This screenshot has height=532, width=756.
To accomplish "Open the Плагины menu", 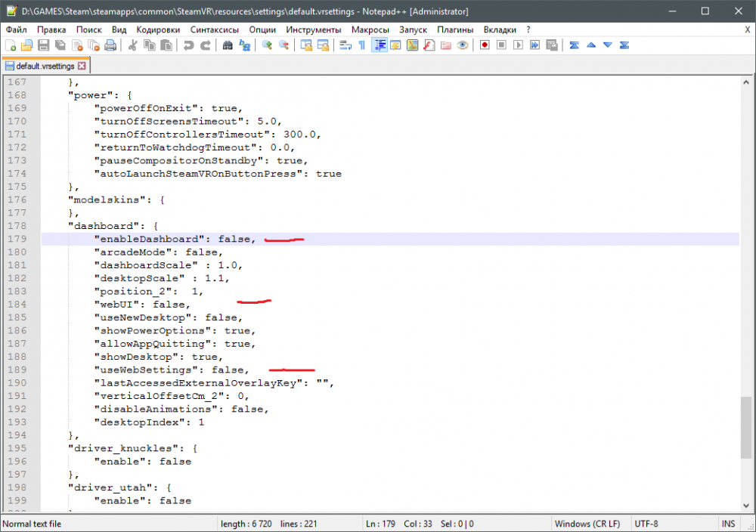I will coord(455,29).
